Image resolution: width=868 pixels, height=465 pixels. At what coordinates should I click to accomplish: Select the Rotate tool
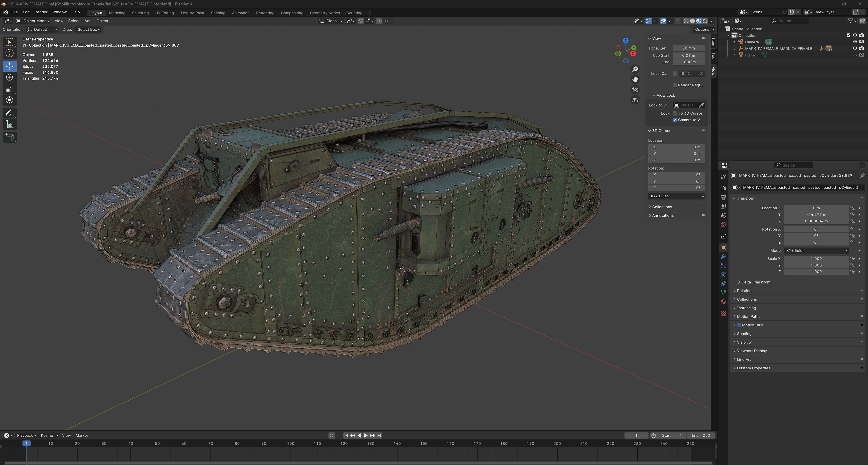[x=9, y=78]
